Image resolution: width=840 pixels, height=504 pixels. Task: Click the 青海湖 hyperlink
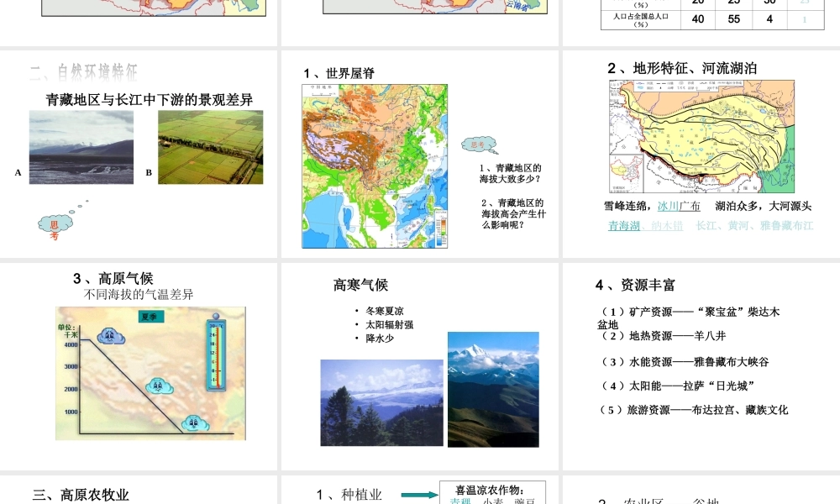pos(624,225)
